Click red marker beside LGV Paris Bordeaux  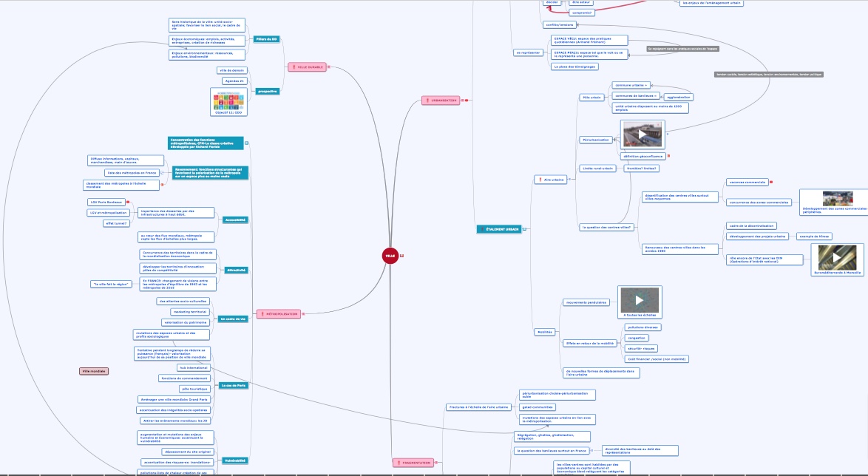[128, 202]
